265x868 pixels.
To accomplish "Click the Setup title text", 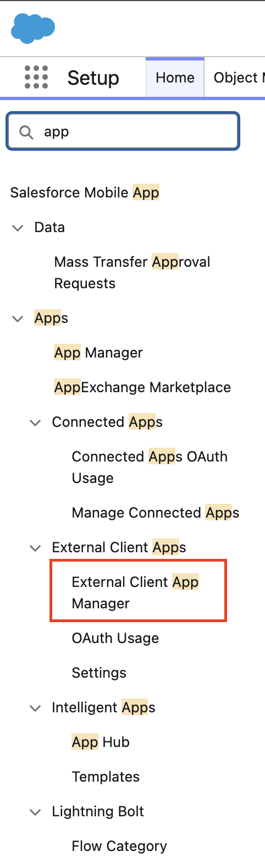I will 93,78.
